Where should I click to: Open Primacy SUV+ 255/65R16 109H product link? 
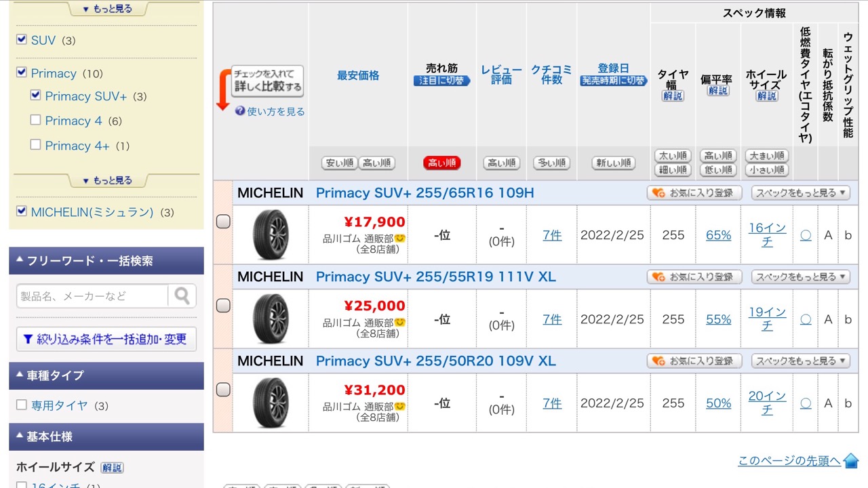[425, 193]
